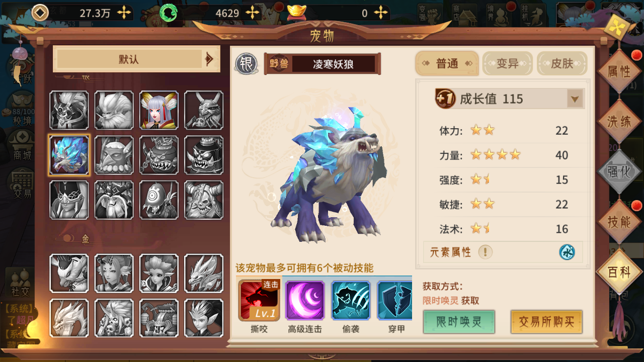Click the 交易所购买 button
The width and height of the screenshot is (644, 362).
tap(546, 322)
